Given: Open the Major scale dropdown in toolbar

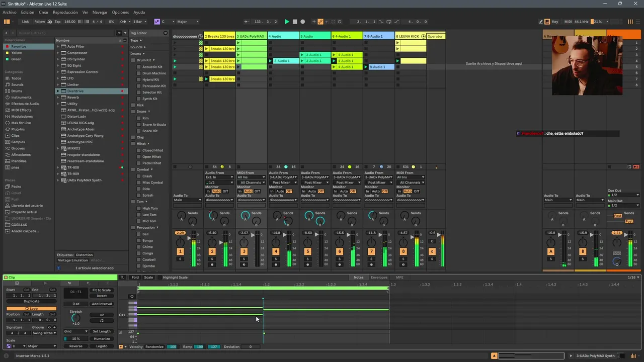Looking at the screenshot, I should [x=188, y=22].
